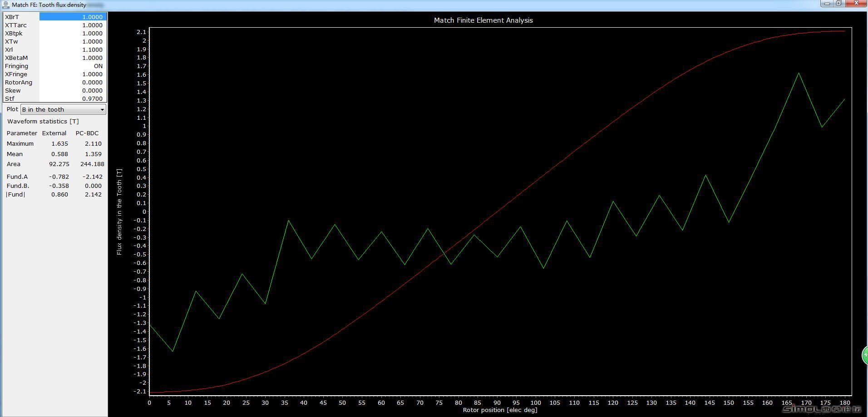
Task: Click the Fund.A row label
Action: coord(17,177)
